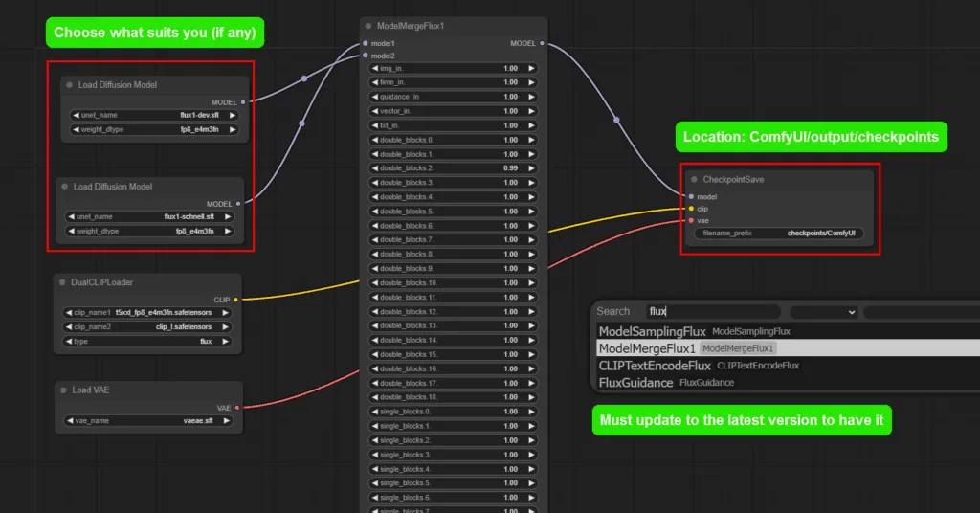This screenshot has width=980, height=513.
Task: Open the type dropdown set to flux
Action: point(146,341)
